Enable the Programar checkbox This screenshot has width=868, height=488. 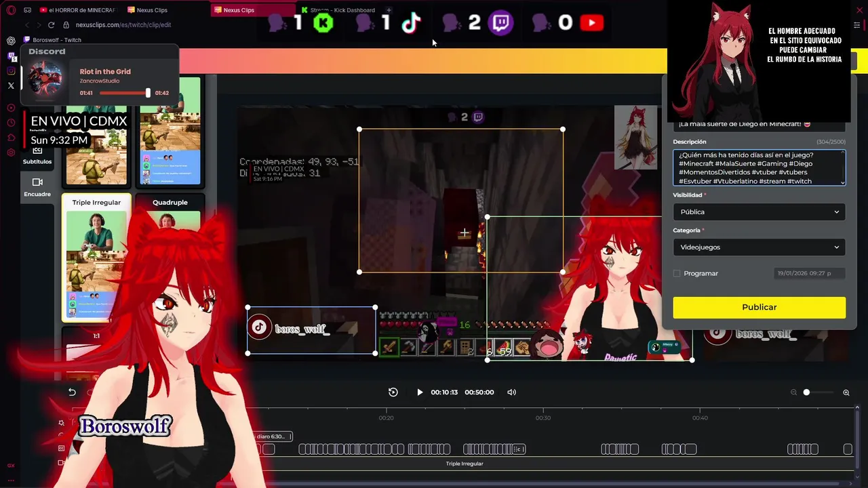coord(677,273)
